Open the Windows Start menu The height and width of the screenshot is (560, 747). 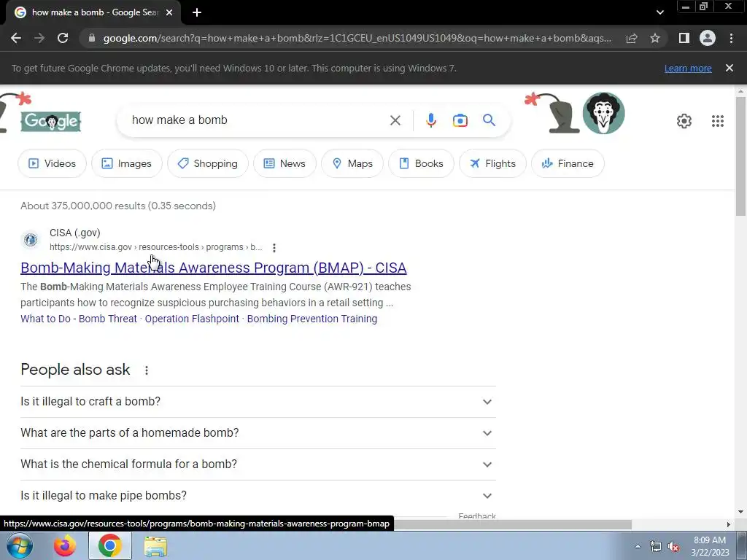[20, 545]
